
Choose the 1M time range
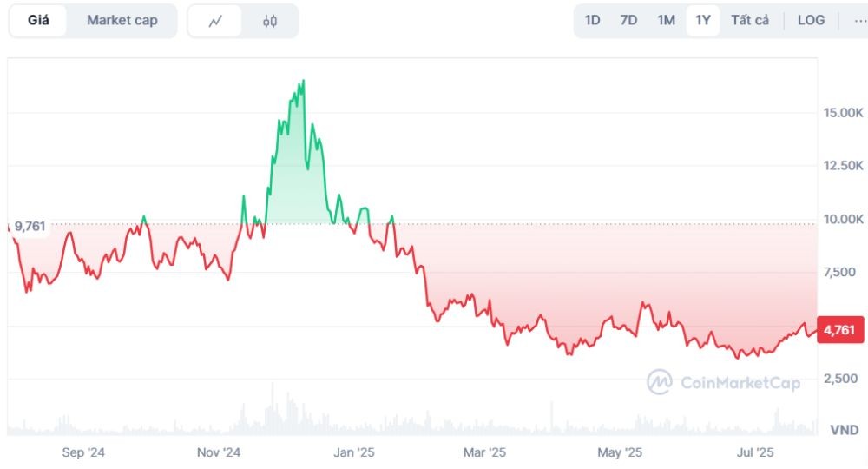point(666,20)
